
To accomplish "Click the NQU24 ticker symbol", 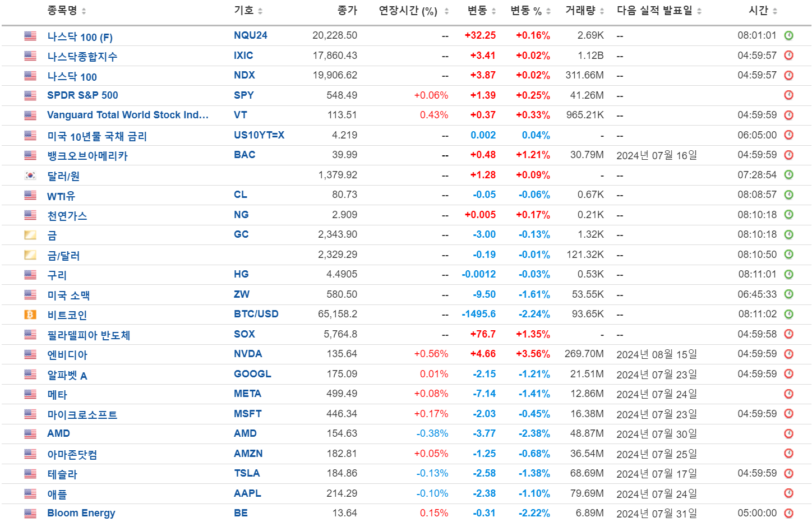I will click(251, 35).
